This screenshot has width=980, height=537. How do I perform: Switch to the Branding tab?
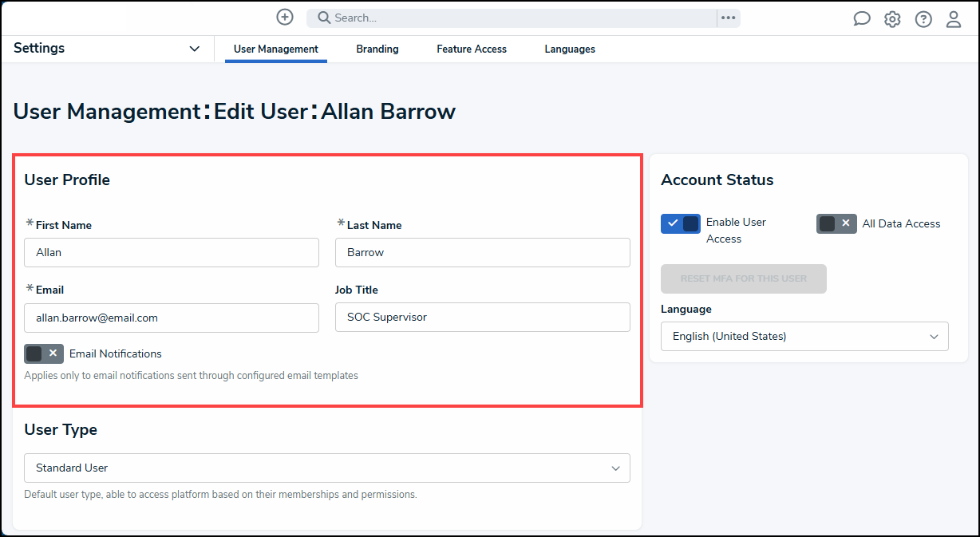tap(377, 49)
